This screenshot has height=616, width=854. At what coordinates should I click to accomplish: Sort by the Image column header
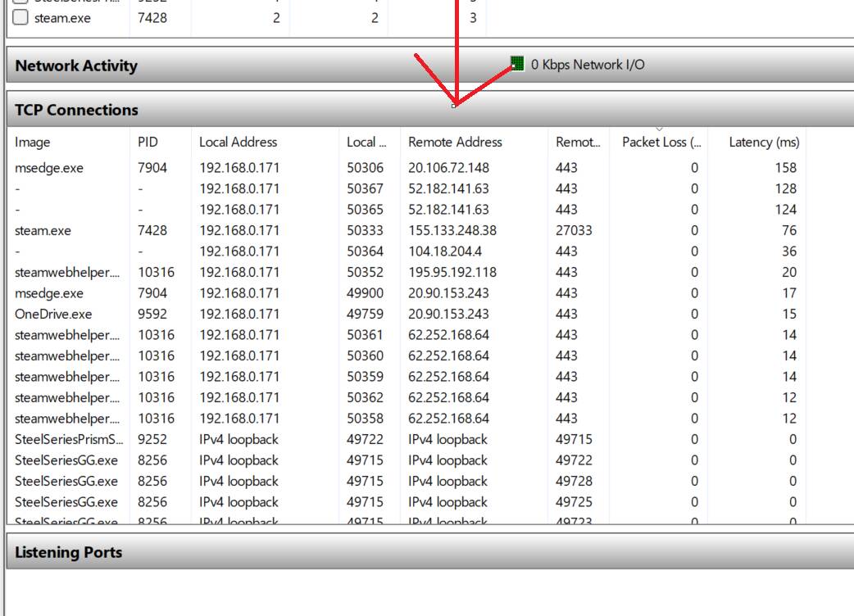pyautogui.click(x=33, y=142)
